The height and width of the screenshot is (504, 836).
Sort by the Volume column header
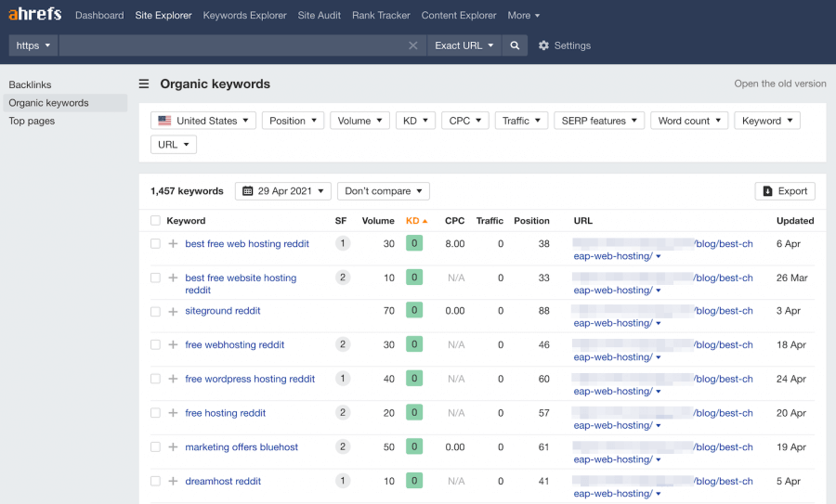click(x=378, y=221)
